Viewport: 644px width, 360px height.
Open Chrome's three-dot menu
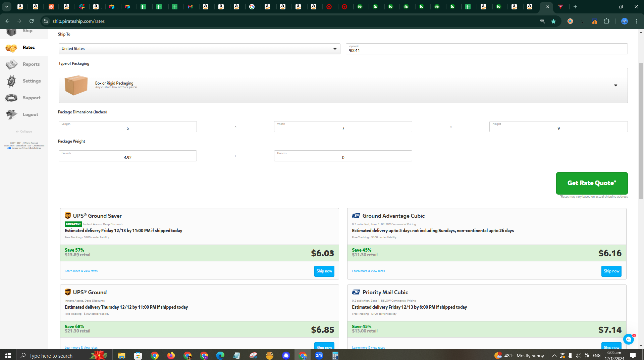tap(637, 21)
